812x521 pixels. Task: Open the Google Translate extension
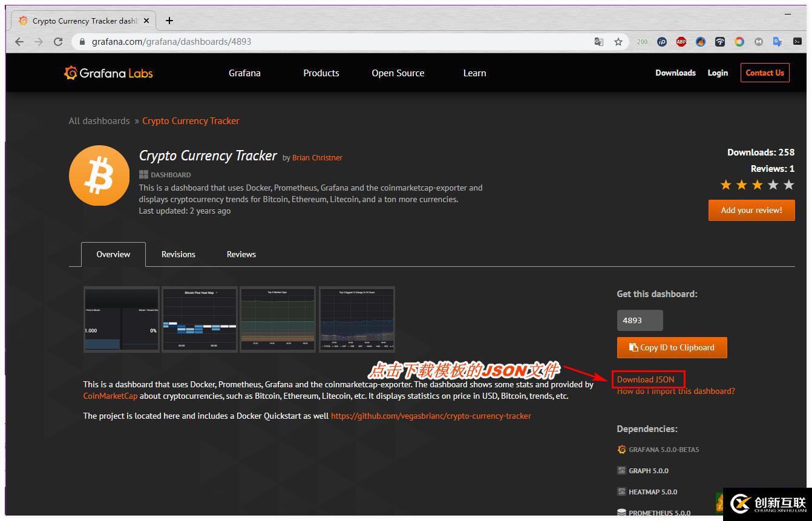point(778,42)
